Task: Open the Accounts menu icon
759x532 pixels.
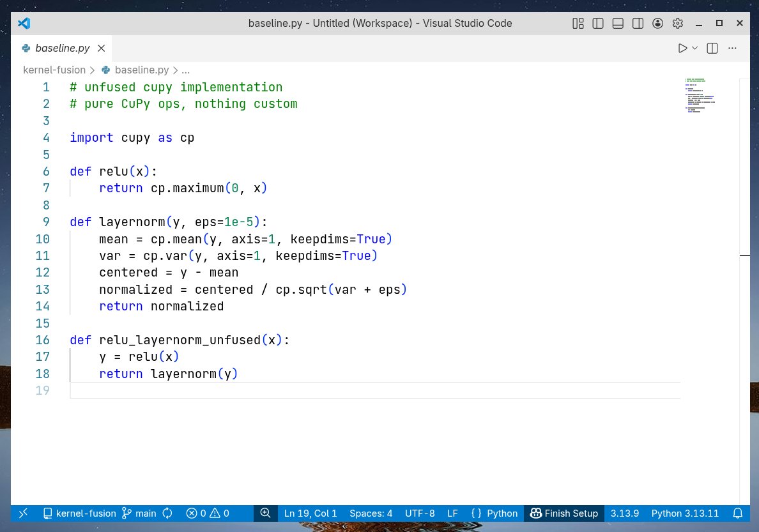Action: click(x=658, y=23)
